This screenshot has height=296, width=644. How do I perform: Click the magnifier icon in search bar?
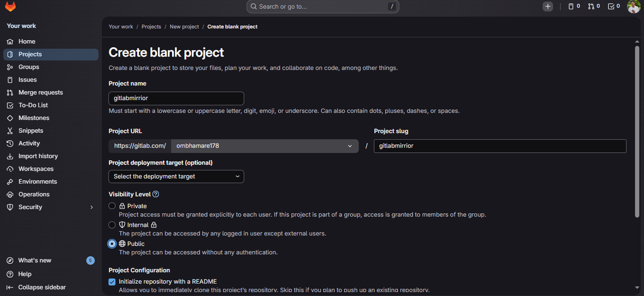(x=254, y=7)
